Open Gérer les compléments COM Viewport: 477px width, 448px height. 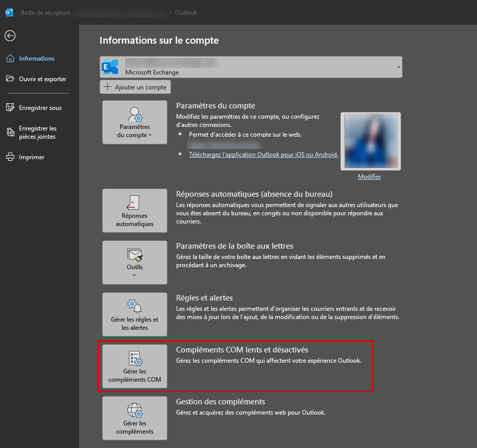(135, 366)
